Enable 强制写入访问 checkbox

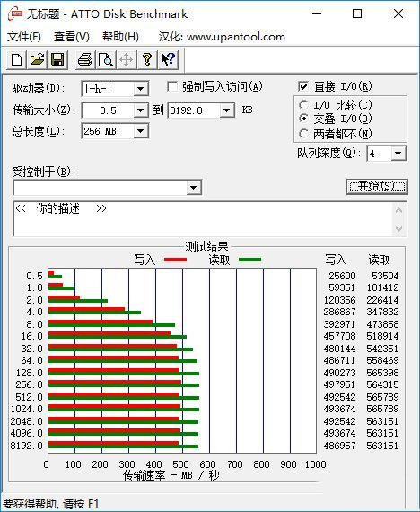[172, 87]
